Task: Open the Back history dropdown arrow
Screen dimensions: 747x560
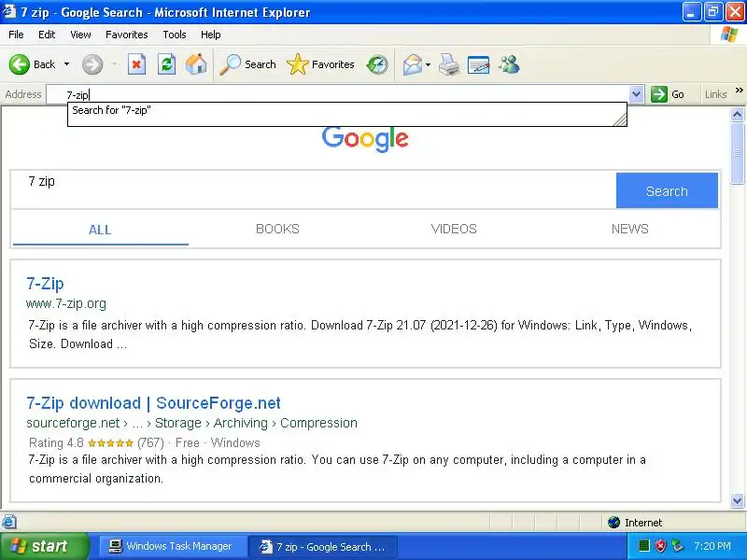Action: (x=66, y=64)
